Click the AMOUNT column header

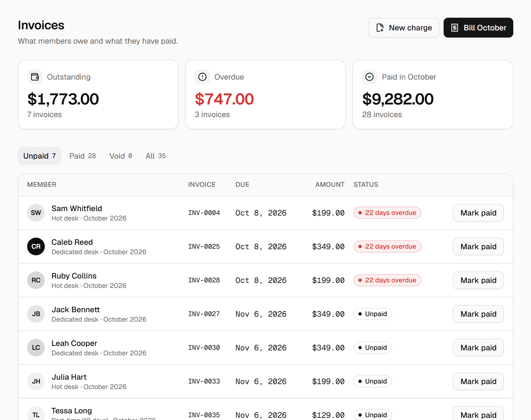(330, 185)
